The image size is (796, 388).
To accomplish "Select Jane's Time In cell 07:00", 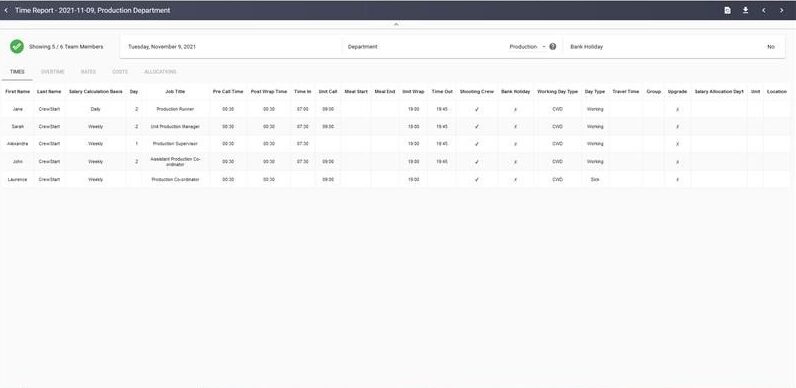I will point(303,109).
